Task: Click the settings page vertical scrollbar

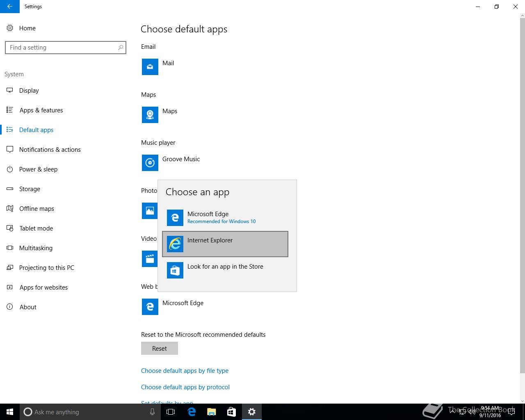Action: tap(522, 195)
